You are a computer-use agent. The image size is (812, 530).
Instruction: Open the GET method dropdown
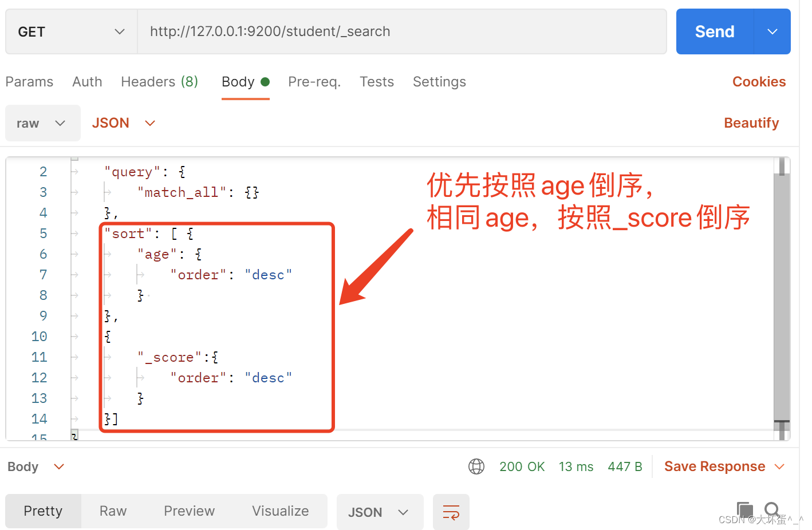(72, 31)
